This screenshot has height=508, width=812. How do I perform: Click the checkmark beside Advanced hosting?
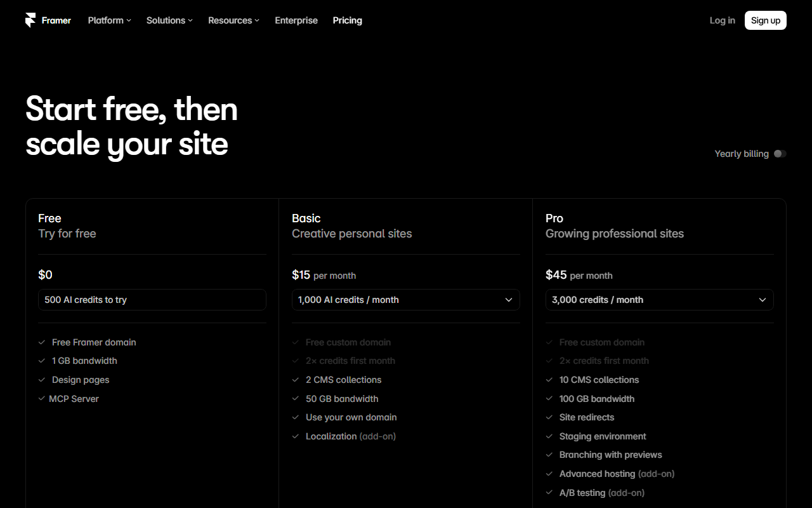pos(549,474)
